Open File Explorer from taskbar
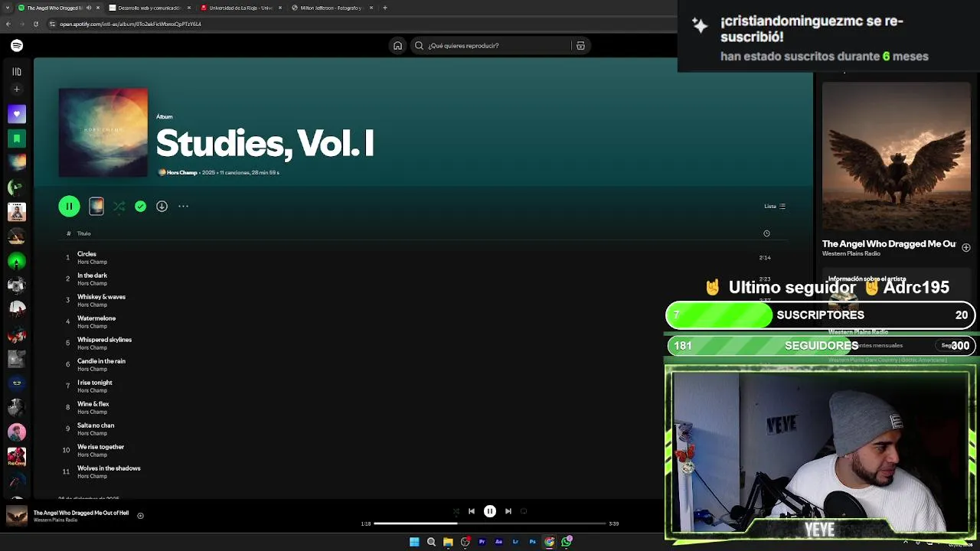980x551 pixels. pos(448,542)
